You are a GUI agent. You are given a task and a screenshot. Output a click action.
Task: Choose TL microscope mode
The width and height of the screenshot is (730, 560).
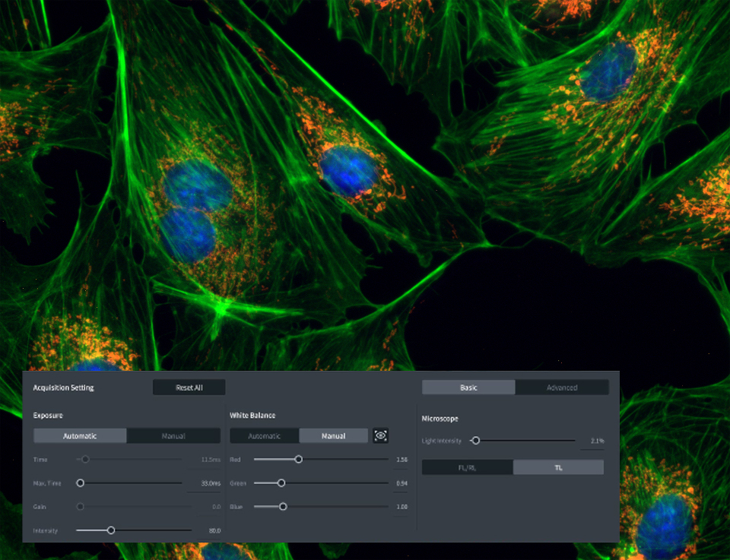click(558, 468)
